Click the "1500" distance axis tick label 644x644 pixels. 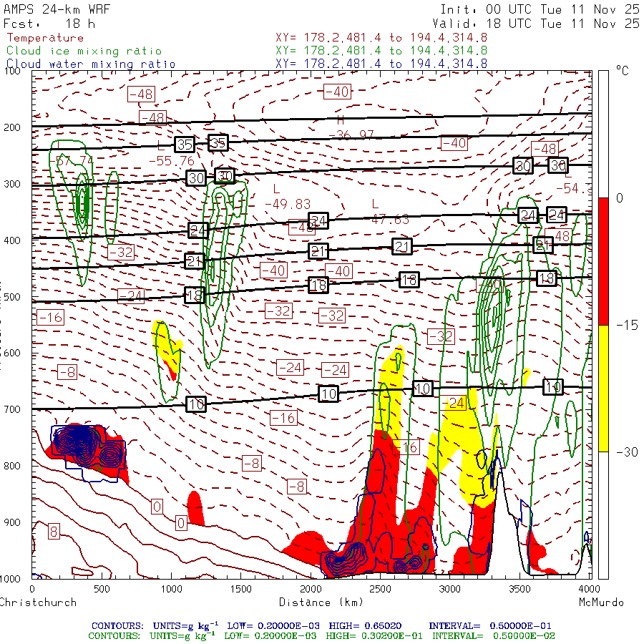coord(240,589)
